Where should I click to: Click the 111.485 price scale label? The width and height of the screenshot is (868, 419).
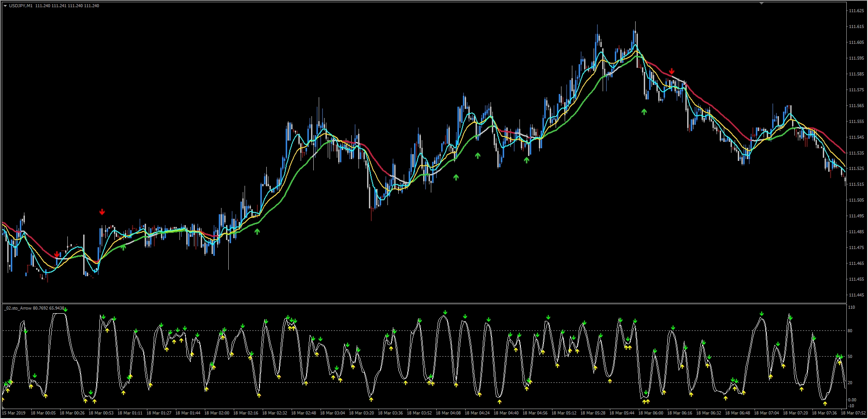pos(856,232)
